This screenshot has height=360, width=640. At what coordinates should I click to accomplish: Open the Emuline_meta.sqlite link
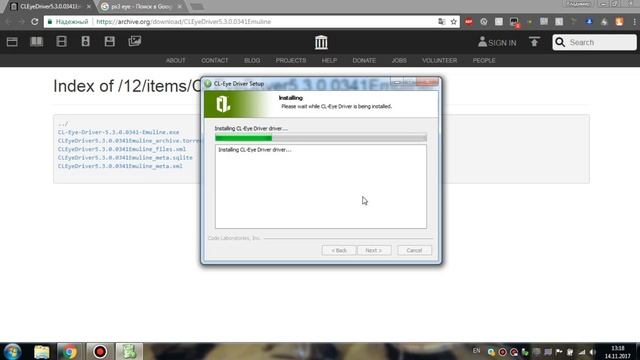click(x=125, y=158)
